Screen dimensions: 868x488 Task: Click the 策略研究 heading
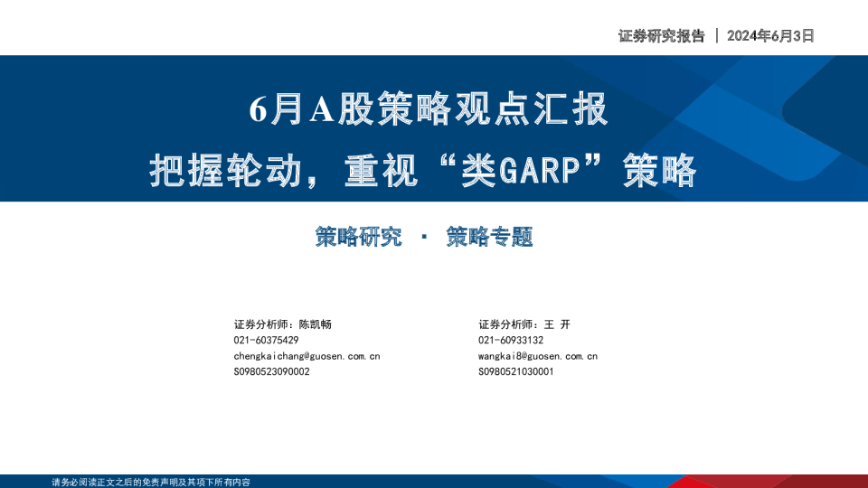tap(358, 238)
